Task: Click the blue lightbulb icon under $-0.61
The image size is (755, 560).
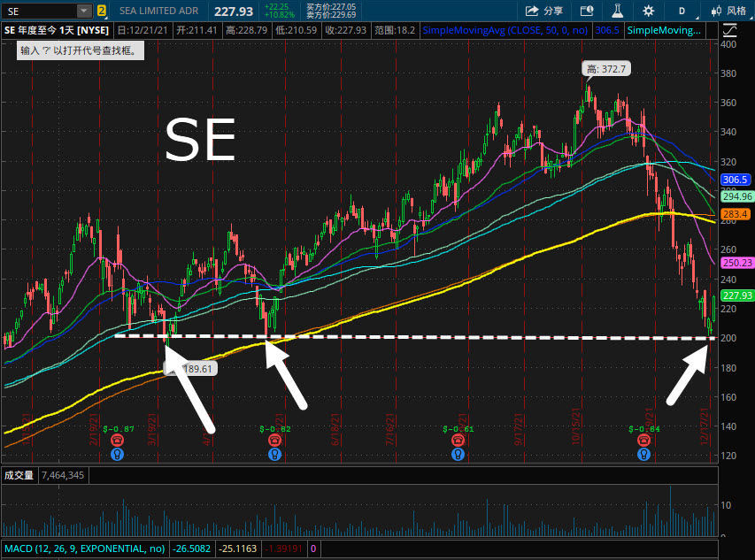Action: (x=458, y=454)
